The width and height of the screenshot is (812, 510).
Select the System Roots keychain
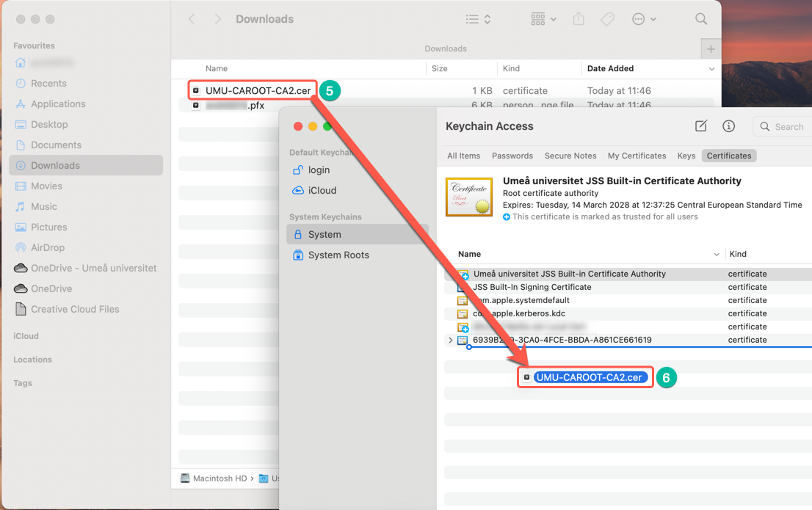[338, 255]
